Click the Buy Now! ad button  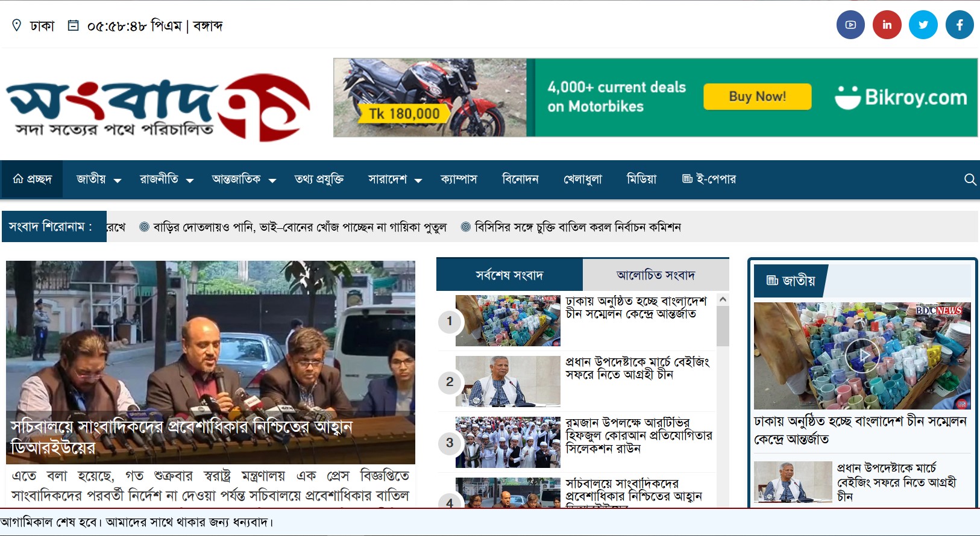pyautogui.click(x=757, y=97)
